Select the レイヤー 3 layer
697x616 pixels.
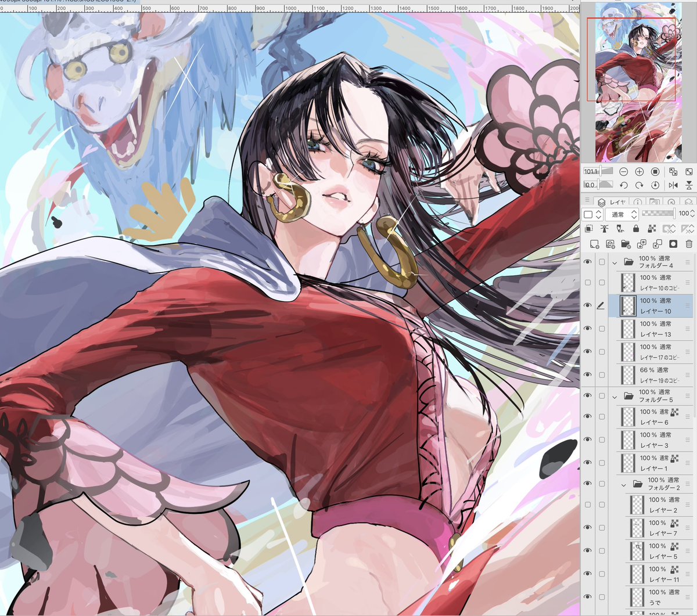pos(651,440)
